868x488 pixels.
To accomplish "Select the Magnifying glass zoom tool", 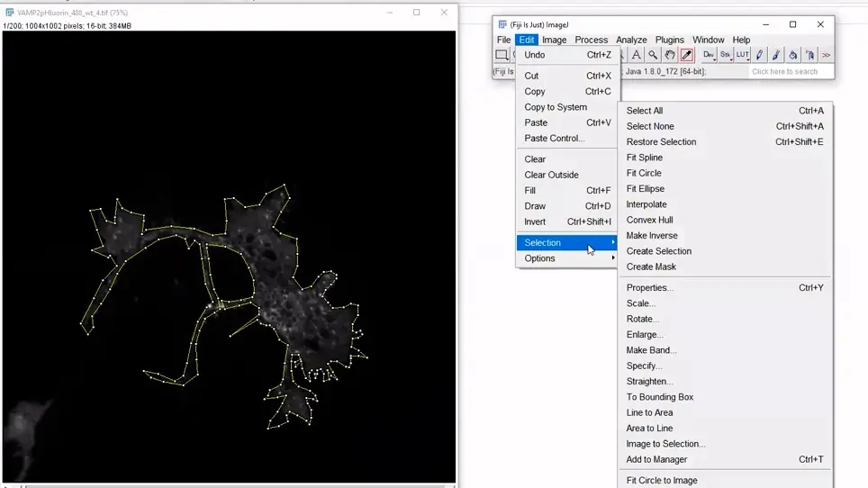I will (653, 55).
